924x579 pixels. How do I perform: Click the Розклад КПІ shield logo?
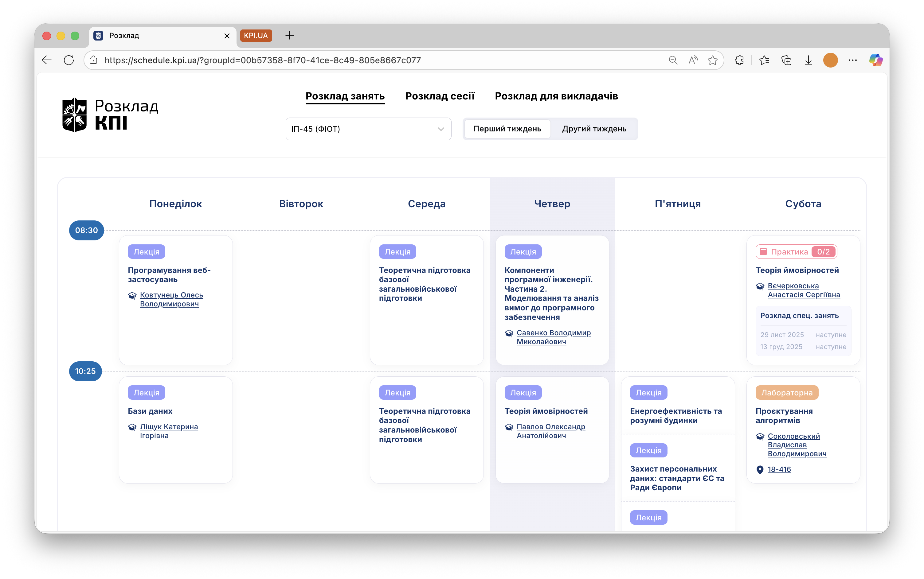74,115
